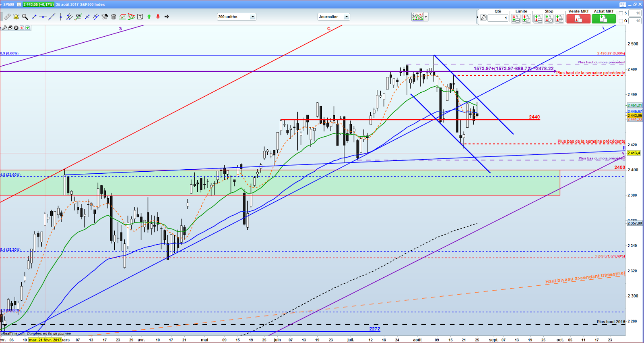Click 'Haut biseau ascendant trimestriel' label
644x343 pixels.
coord(585,278)
